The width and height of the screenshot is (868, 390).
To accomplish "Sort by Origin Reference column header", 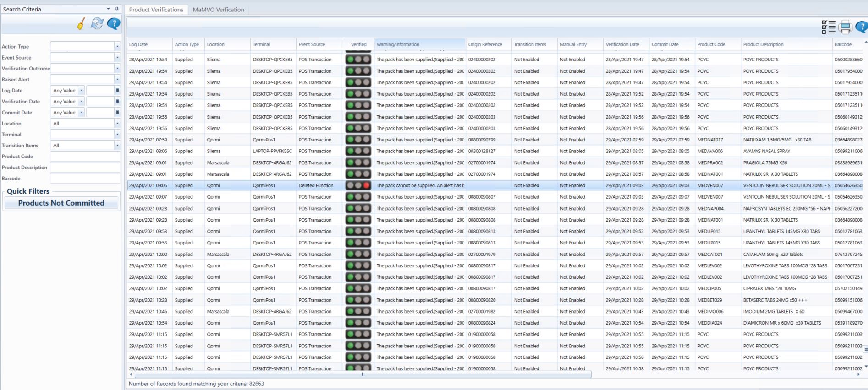I will [x=489, y=44].
